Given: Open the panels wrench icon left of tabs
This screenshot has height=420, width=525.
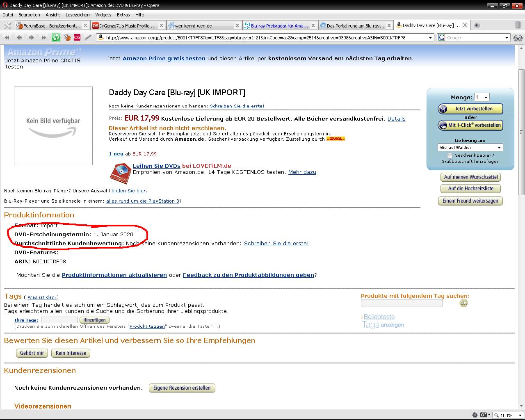Looking at the screenshot, I should (x=7, y=25).
